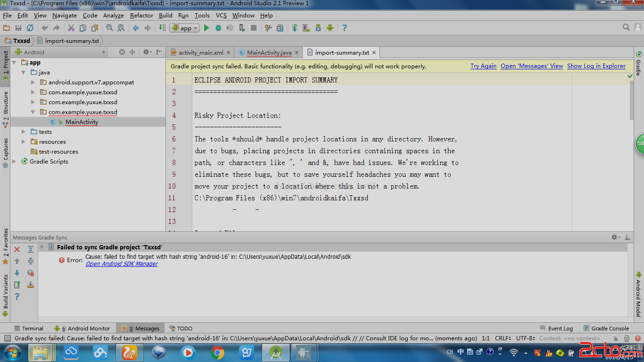The image size is (644, 362).
Task: Go to next message with the blue down arrow
Action: point(17,273)
